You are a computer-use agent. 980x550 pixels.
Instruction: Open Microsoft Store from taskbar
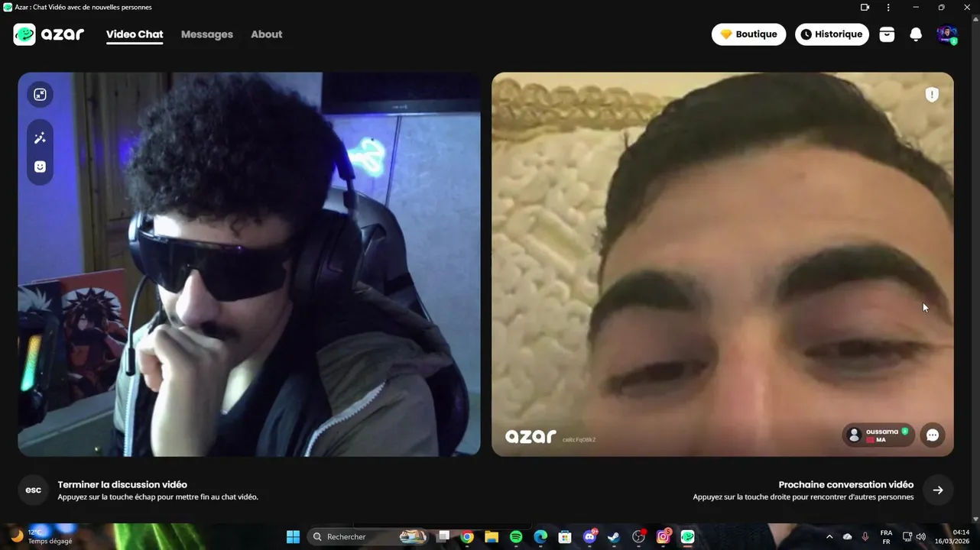[565, 537]
